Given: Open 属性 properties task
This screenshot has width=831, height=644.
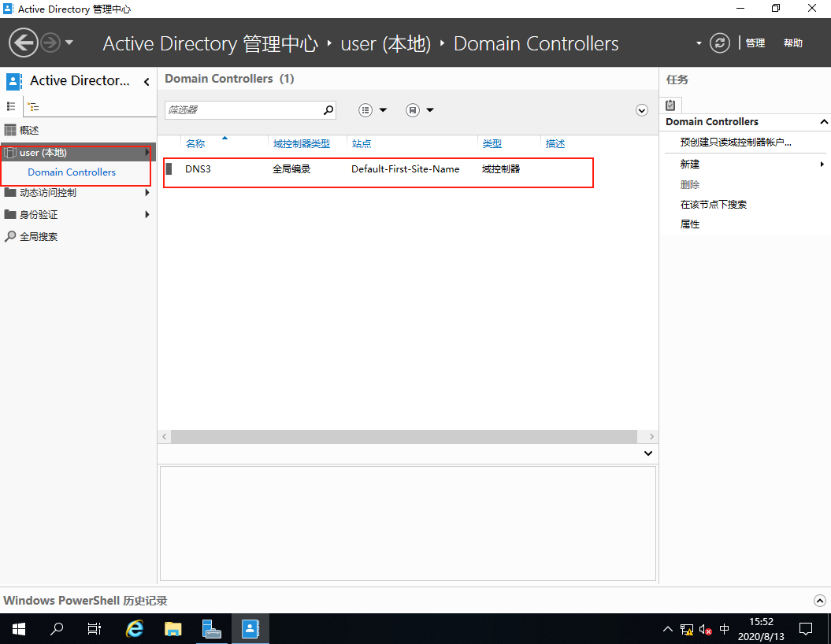Looking at the screenshot, I should pyautogui.click(x=689, y=224).
